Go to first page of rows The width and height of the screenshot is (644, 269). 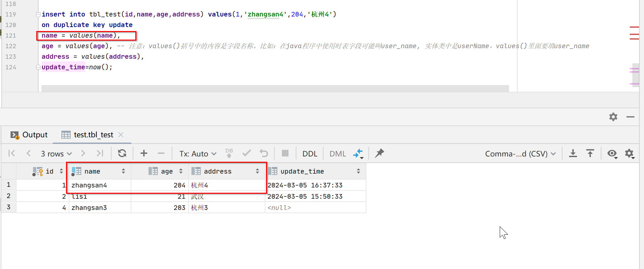[12, 153]
